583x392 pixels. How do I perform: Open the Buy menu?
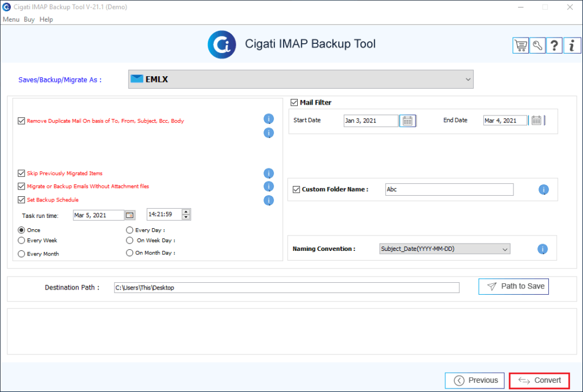(x=29, y=19)
